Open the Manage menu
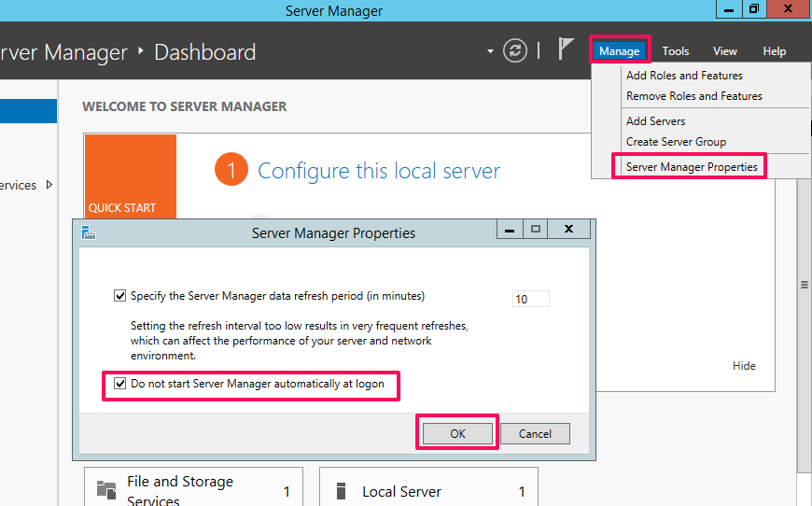Image resolution: width=812 pixels, height=506 pixels. tap(620, 50)
